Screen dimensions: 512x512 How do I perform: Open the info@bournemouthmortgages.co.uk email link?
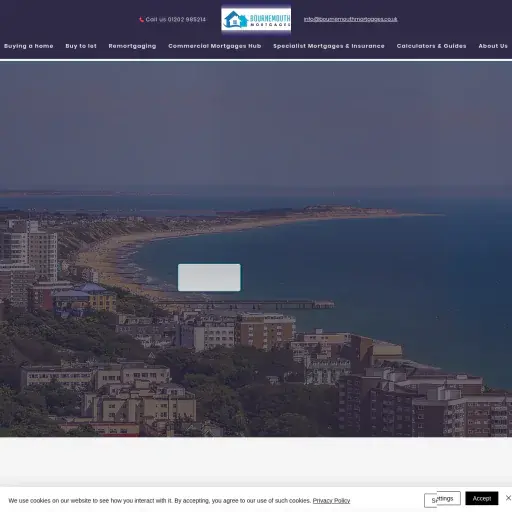pyautogui.click(x=350, y=19)
